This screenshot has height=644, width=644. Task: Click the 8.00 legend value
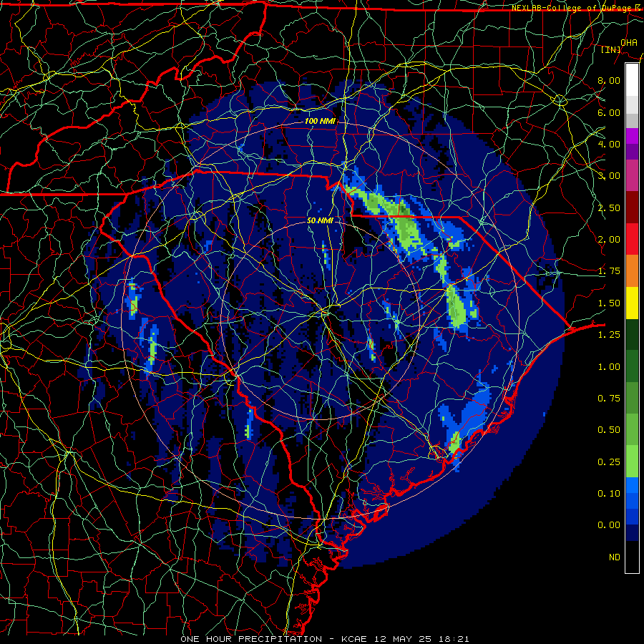point(609,80)
